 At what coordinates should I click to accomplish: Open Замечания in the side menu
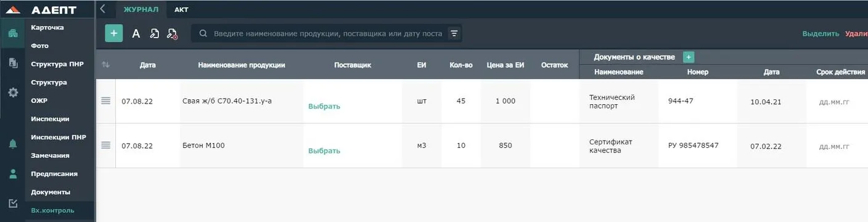point(50,155)
